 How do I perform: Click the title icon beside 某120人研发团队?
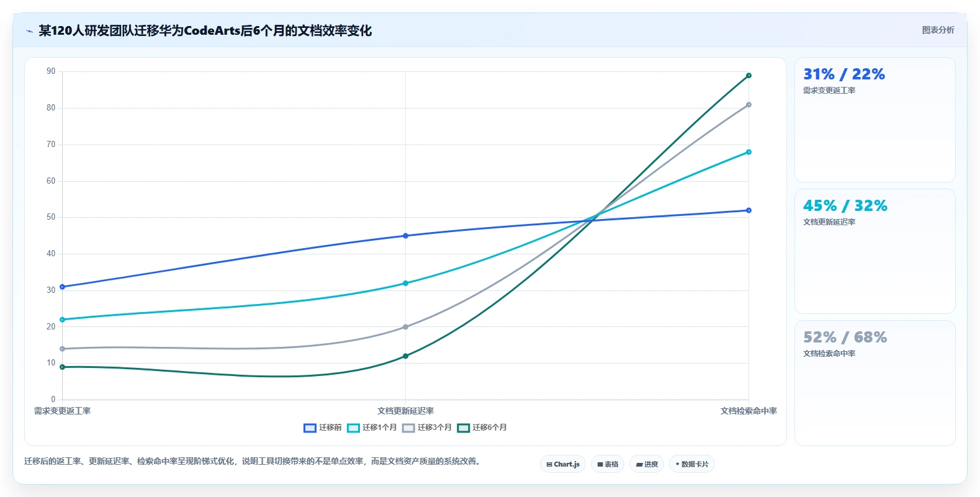pyautogui.click(x=29, y=31)
